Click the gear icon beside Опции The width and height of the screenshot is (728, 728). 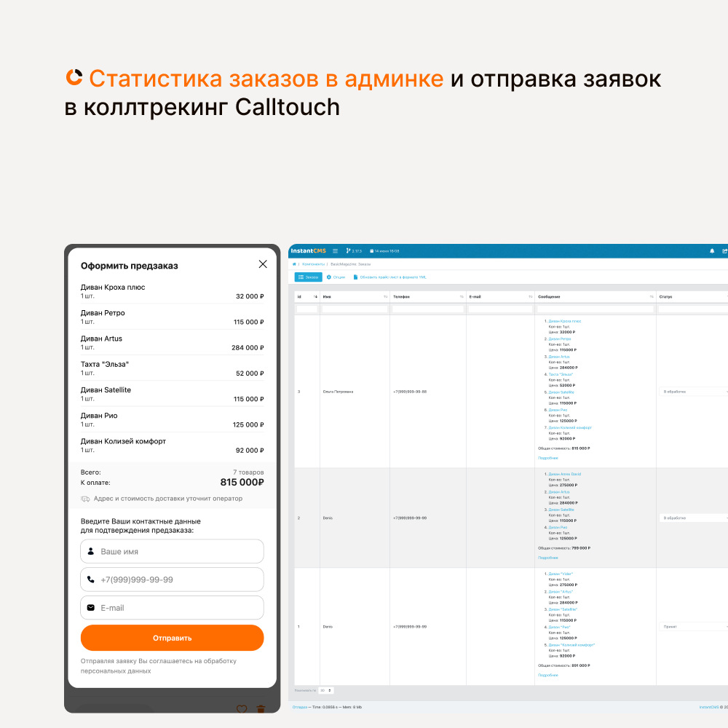(329, 277)
